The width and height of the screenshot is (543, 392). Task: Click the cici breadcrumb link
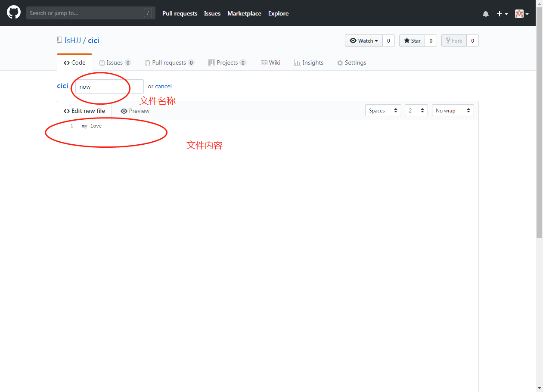coord(62,86)
